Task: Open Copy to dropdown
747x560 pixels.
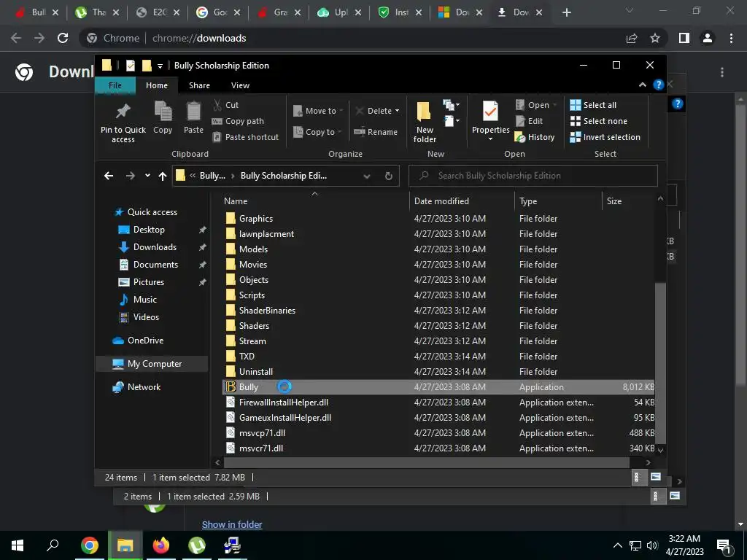Action: point(317,132)
